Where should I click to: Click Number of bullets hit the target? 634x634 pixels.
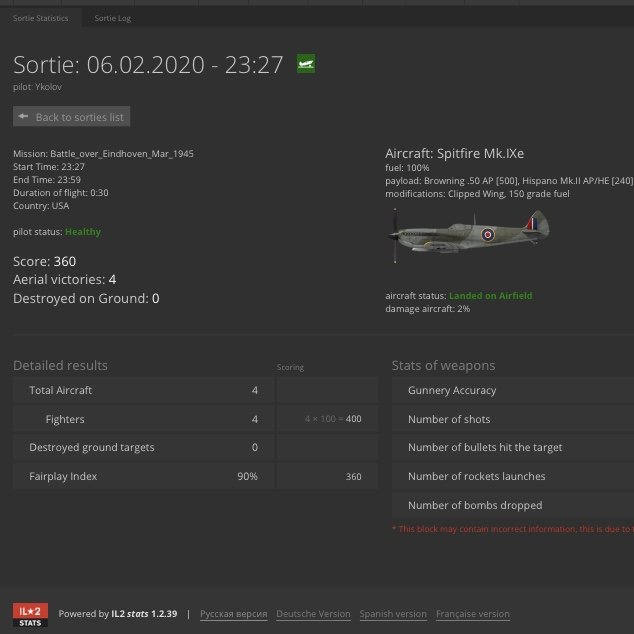tap(513, 447)
